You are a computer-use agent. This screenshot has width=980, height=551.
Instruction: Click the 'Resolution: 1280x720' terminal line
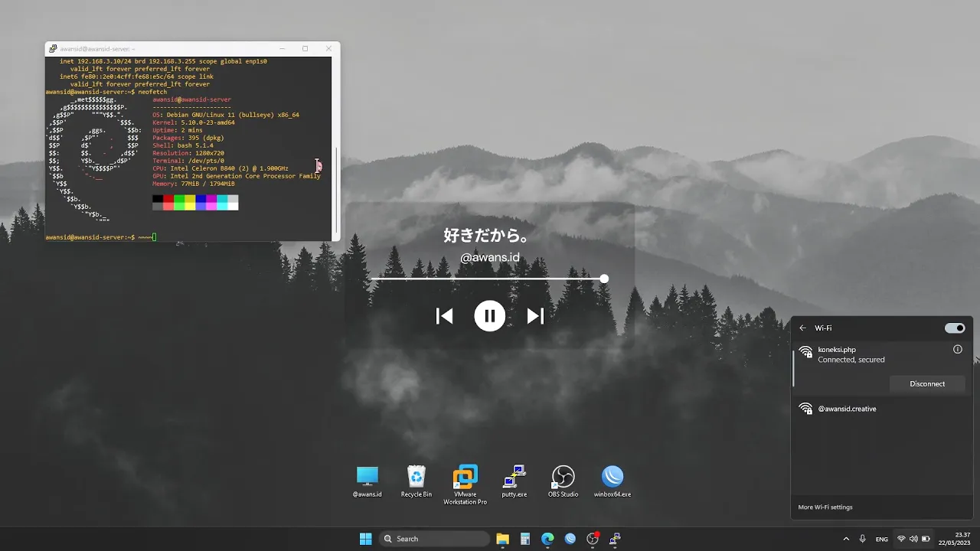click(188, 153)
